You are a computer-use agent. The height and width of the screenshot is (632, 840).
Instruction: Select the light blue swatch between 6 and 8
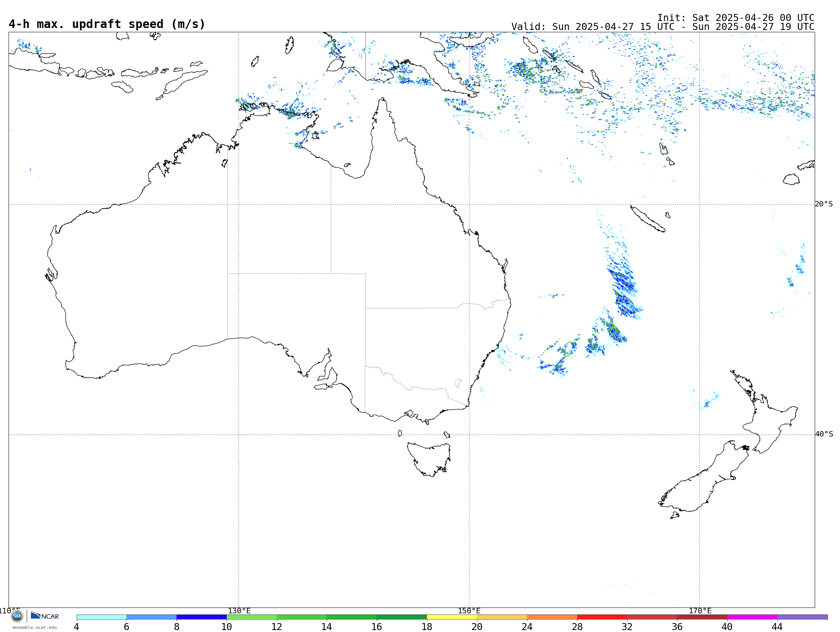[152, 617]
